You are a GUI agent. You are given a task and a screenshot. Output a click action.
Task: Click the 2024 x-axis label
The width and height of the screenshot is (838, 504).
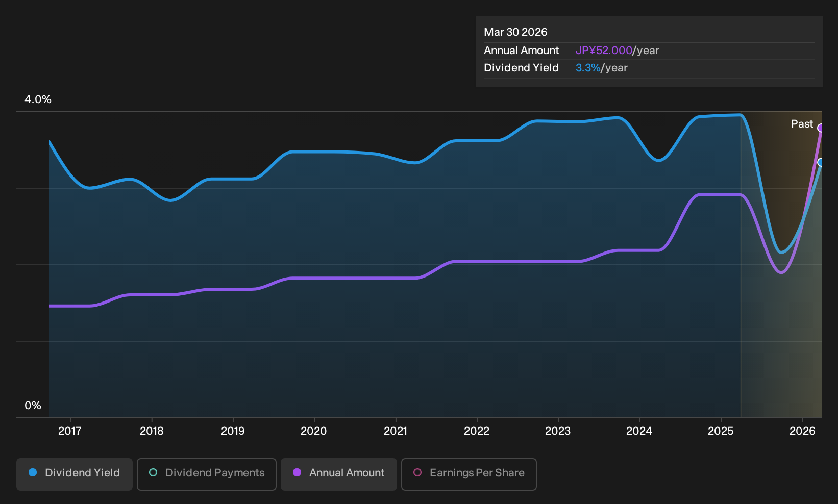pyautogui.click(x=639, y=431)
